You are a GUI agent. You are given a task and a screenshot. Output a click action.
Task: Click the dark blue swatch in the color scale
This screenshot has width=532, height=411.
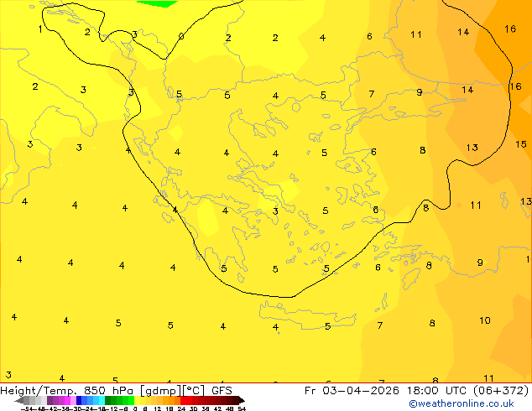pyautogui.click(x=79, y=400)
